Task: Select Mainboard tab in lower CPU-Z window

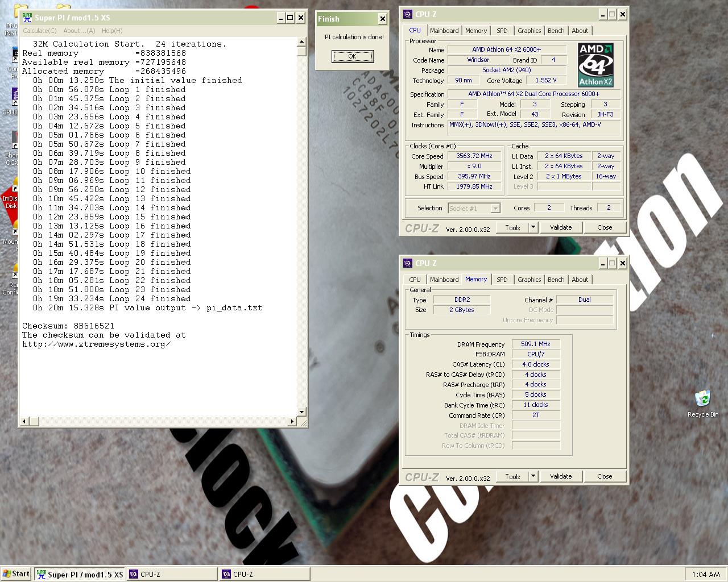Action: pos(444,280)
